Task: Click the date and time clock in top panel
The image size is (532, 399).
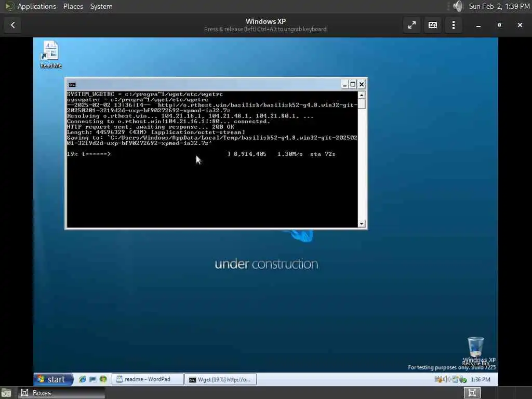Action: coord(499,6)
